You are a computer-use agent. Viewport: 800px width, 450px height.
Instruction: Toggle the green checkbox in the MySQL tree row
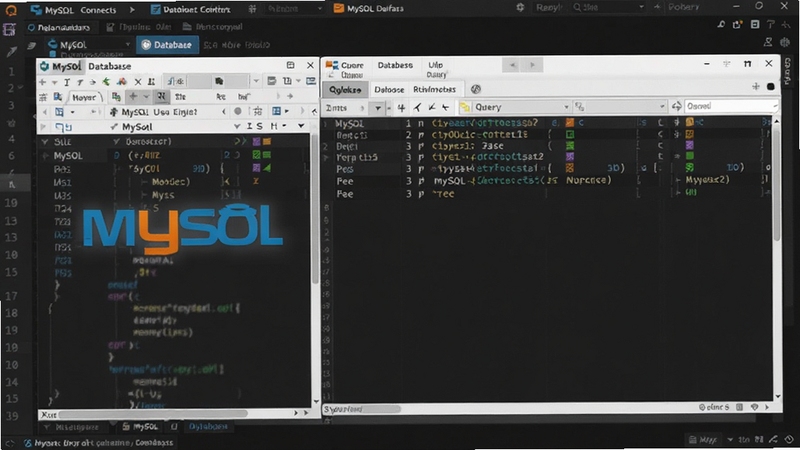[256, 155]
